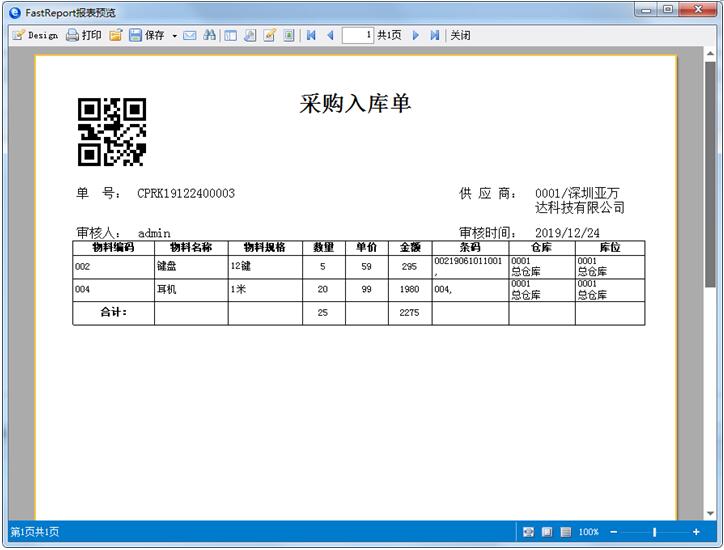Click the vertical scrollbar thumb
This screenshot has width=724, height=550.
tap(710, 175)
